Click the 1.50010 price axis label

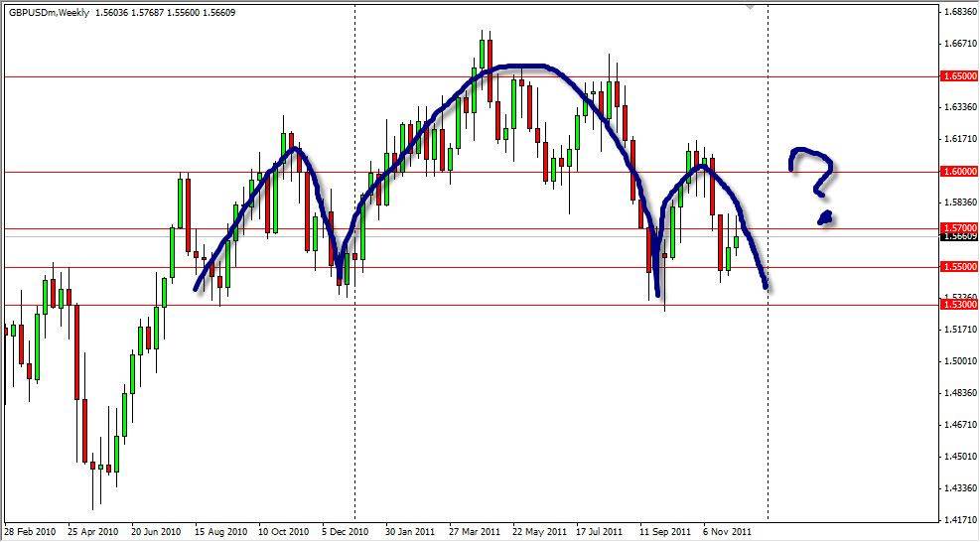point(958,361)
